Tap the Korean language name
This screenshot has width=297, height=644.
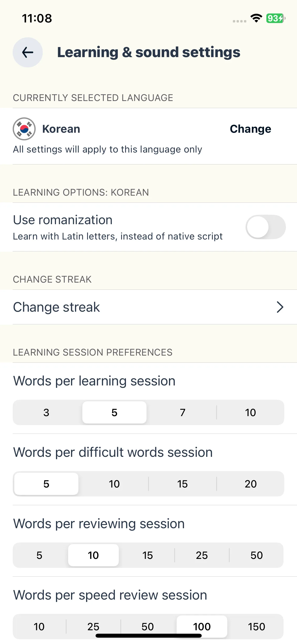click(x=61, y=129)
